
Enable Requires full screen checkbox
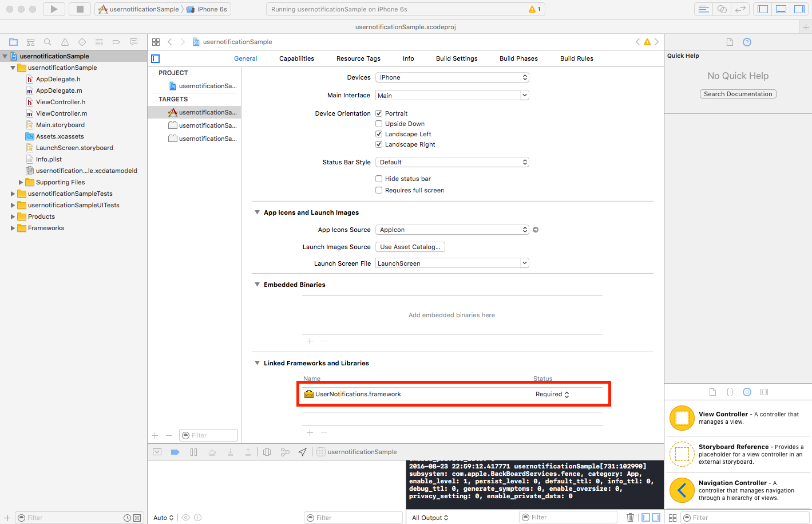pos(379,190)
